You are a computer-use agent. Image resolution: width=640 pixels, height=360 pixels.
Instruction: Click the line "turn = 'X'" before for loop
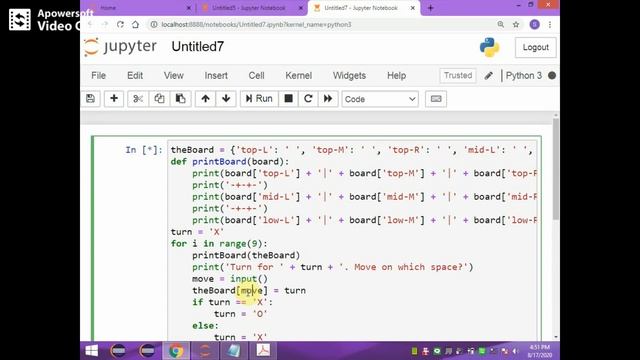197,232
